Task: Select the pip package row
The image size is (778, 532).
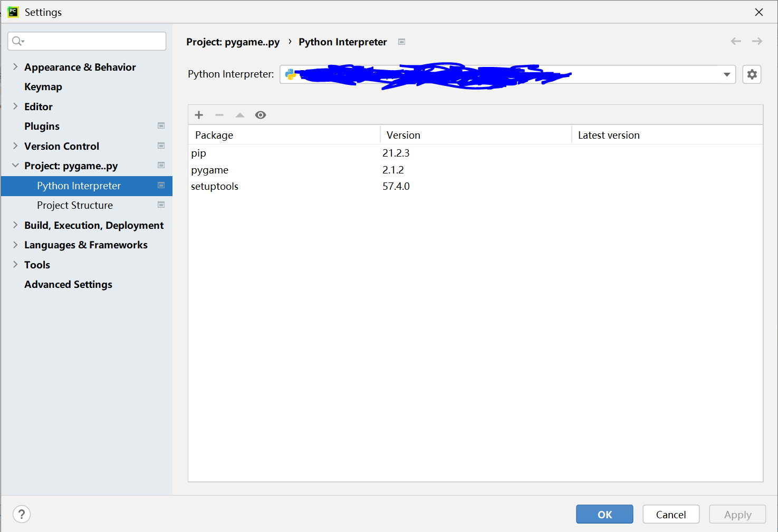Action: 476,153
